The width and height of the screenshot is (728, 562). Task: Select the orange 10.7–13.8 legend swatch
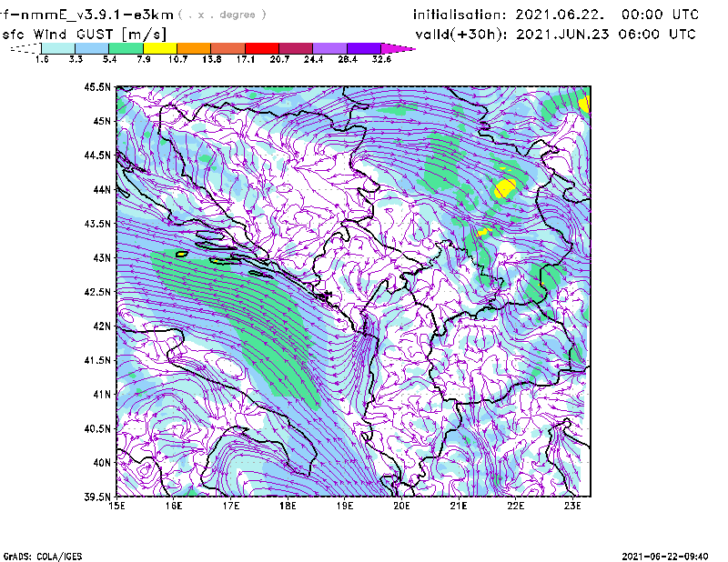(x=194, y=48)
